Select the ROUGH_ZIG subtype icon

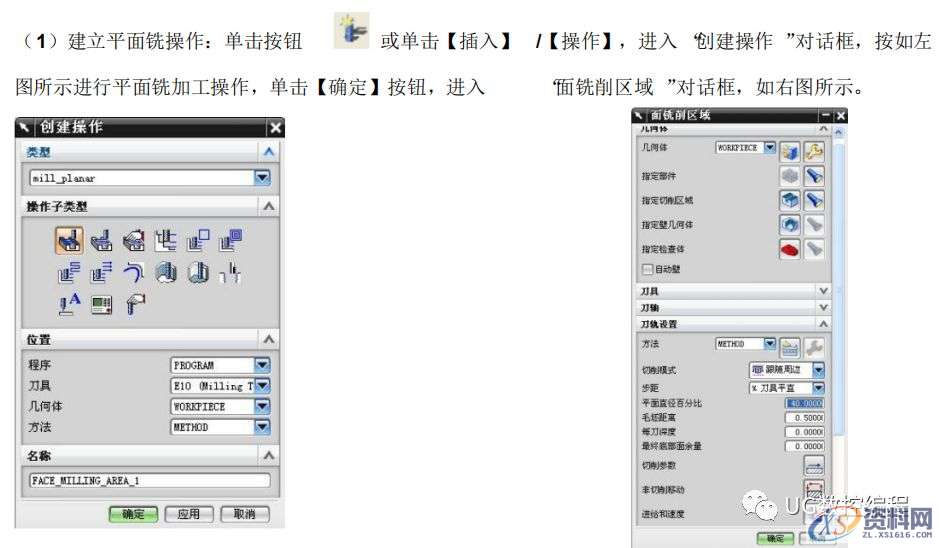[x=101, y=273]
